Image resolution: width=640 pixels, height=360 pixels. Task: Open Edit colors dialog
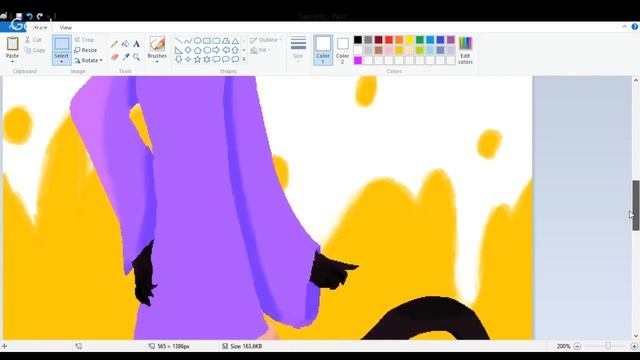465,50
